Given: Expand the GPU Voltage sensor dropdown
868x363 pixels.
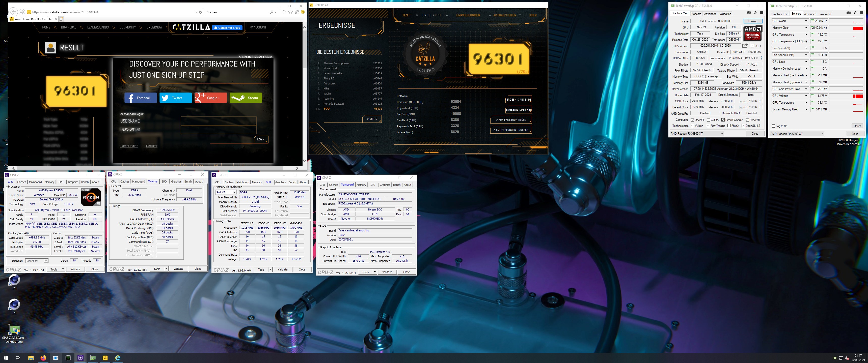Looking at the screenshot, I should click(x=806, y=96).
